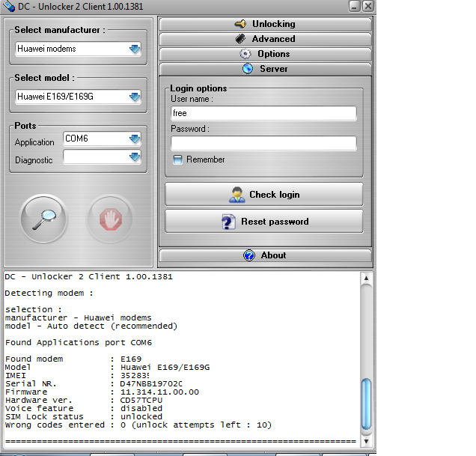Open the Diagnostic port dropdown

click(135, 157)
